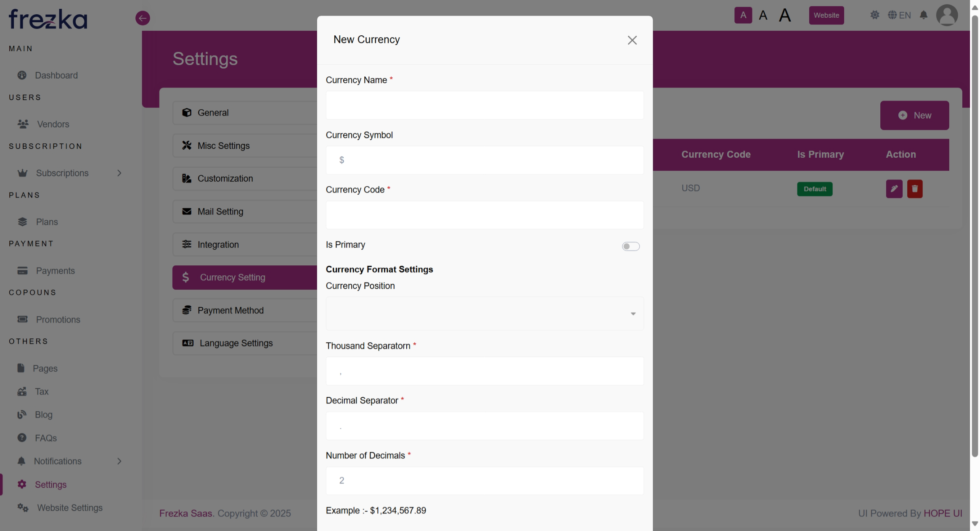Click the New currency button
The width and height of the screenshot is (980, 531).
914,115
